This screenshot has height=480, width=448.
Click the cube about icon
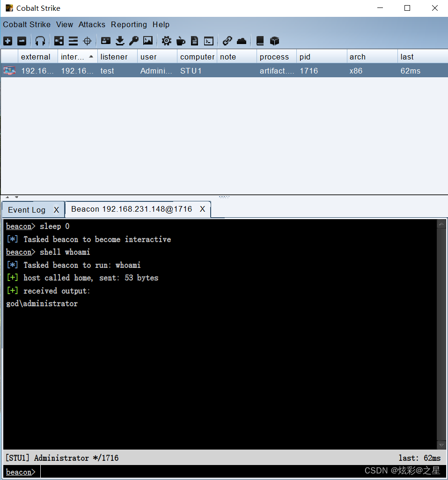coord(274,41)
